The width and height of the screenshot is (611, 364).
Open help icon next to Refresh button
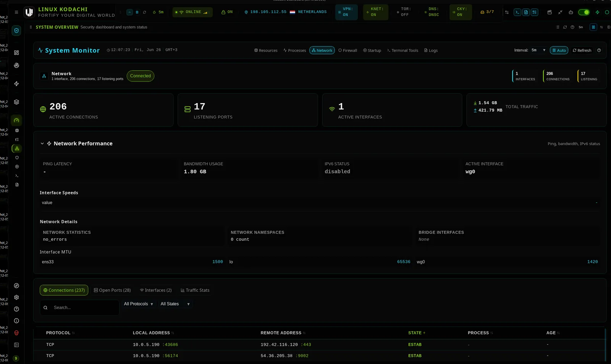pyautogui.click(x=599, y=50)
